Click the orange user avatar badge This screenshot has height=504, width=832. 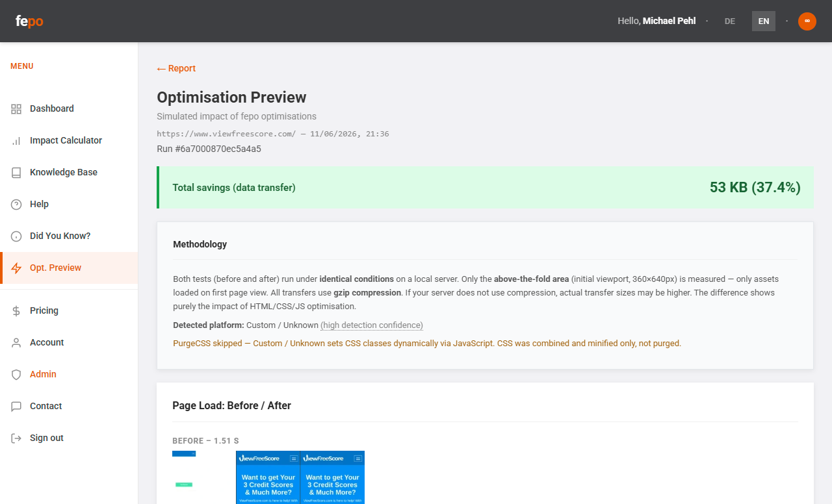coord(807,21)
